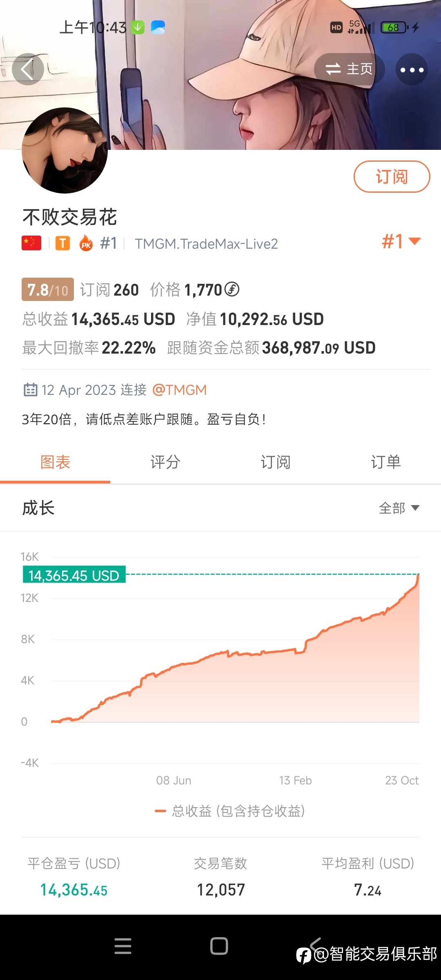Switch to homepage with 主页 button
The image size is (441, 980).
tap(349, 69)
